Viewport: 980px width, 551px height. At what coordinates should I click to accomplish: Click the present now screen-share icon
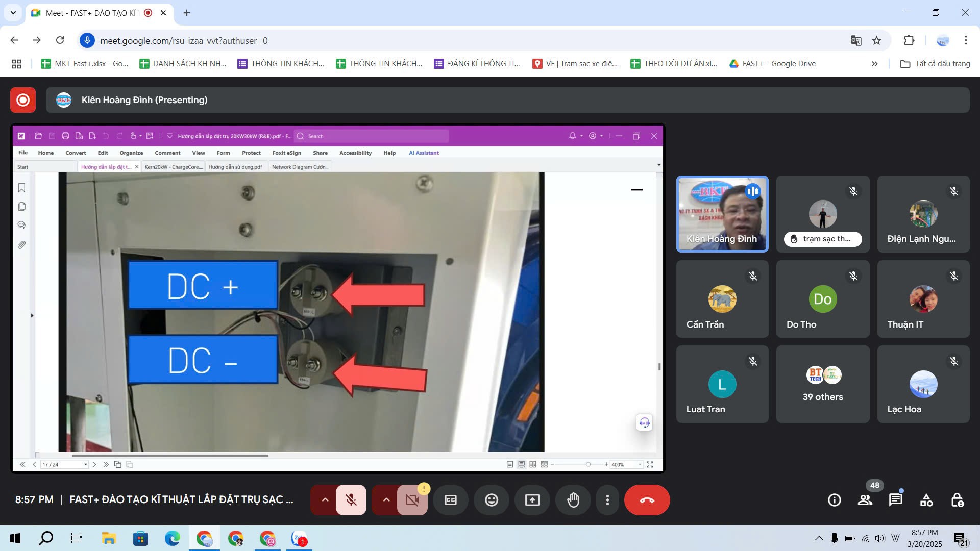coord(532,500)
